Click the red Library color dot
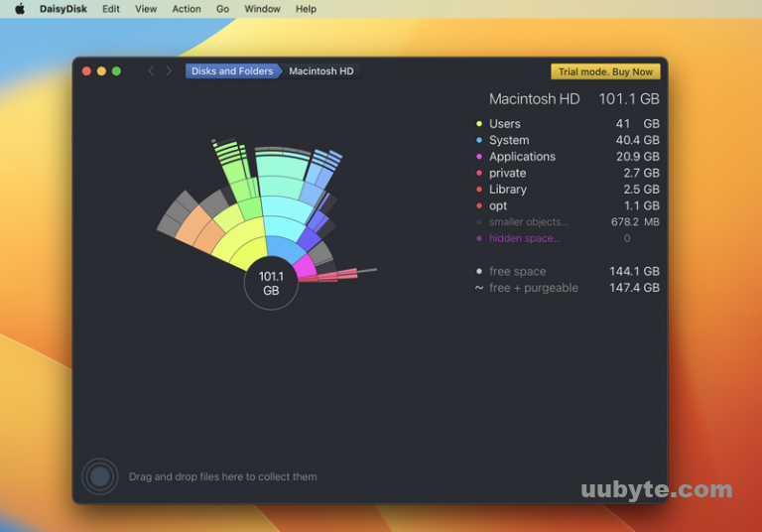762x532 pixels. pyautogui.click(x=479, y=190)
